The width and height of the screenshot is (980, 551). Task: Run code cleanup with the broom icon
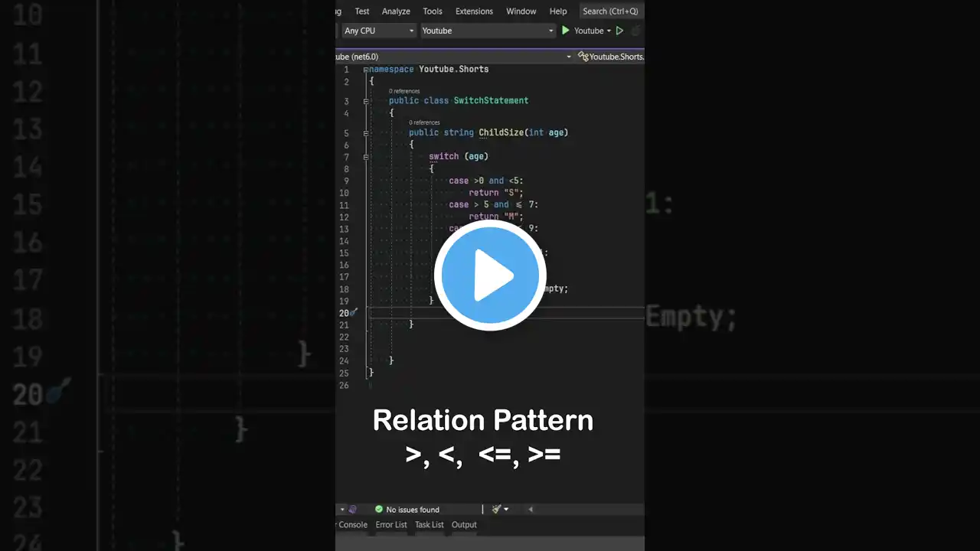[496, 509]
